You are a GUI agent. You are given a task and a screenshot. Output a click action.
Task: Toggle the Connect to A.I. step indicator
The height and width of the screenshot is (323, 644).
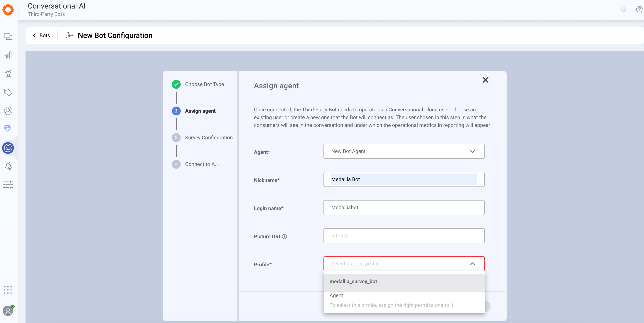click(x=176, y=164)
